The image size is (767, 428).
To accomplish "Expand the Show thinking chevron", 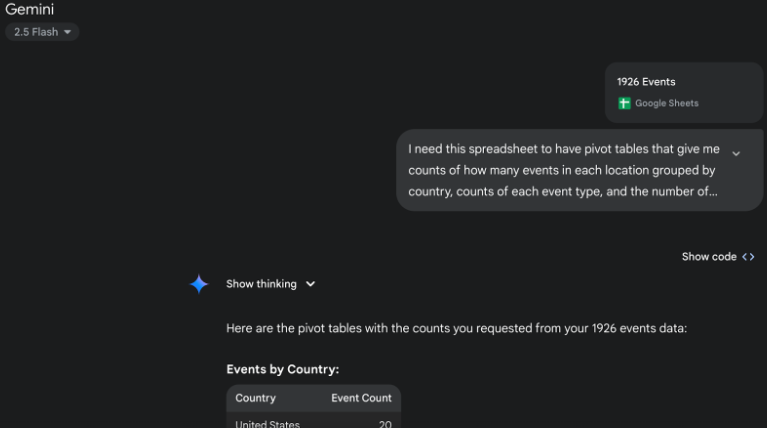I will pos(310,284).
